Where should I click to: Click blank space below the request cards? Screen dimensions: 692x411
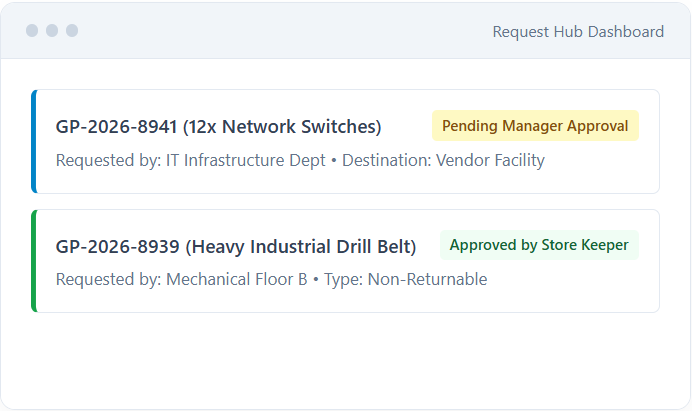345,360
